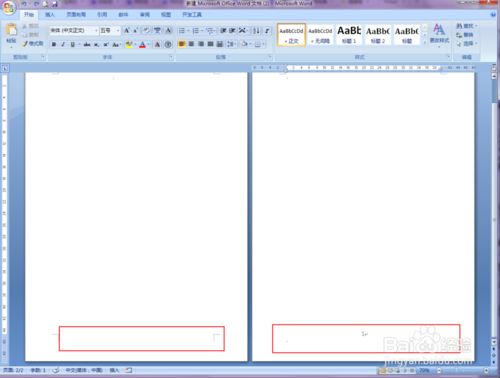500x378 pixels.
Task: Toggle Character Shading A button
Action: pyautogui.click(x=157, y=44)
